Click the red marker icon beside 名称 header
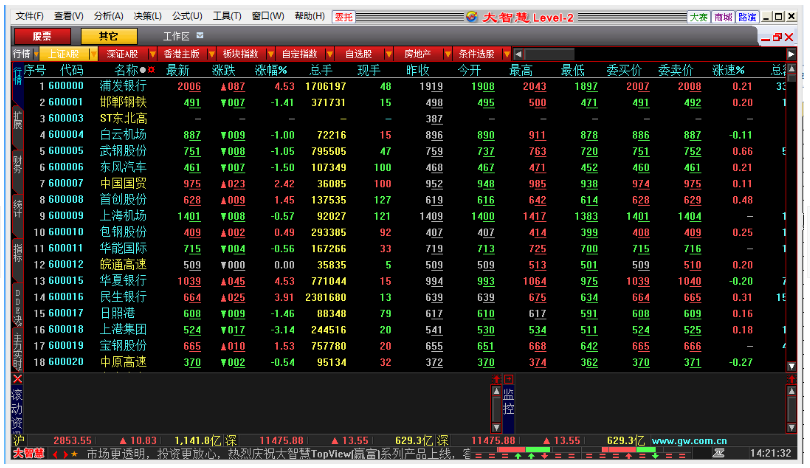 coord(151,69)
